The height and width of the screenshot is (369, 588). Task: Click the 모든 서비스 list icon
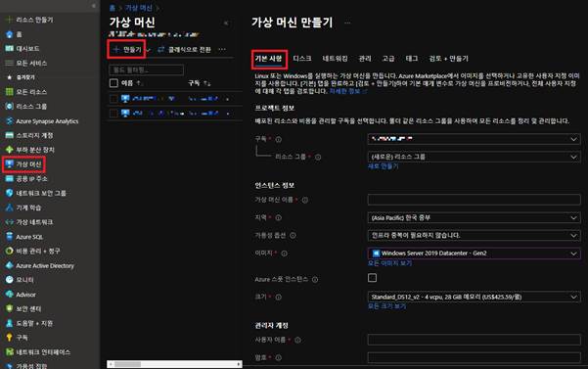10,63
